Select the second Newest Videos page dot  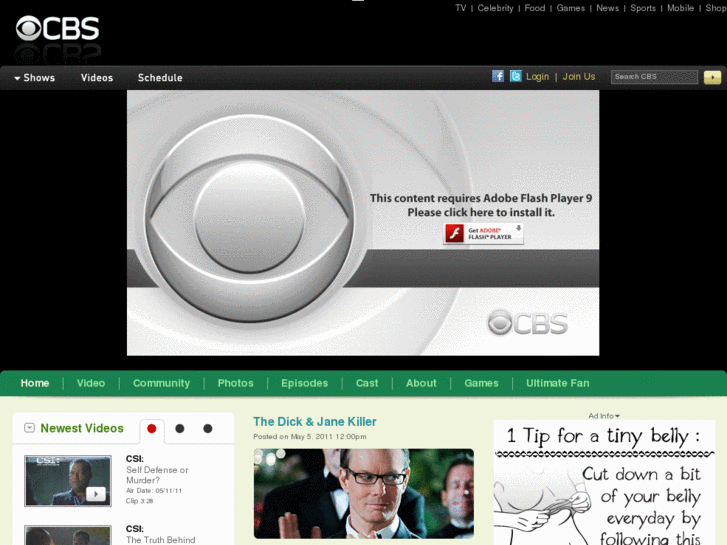coord(180,429)
